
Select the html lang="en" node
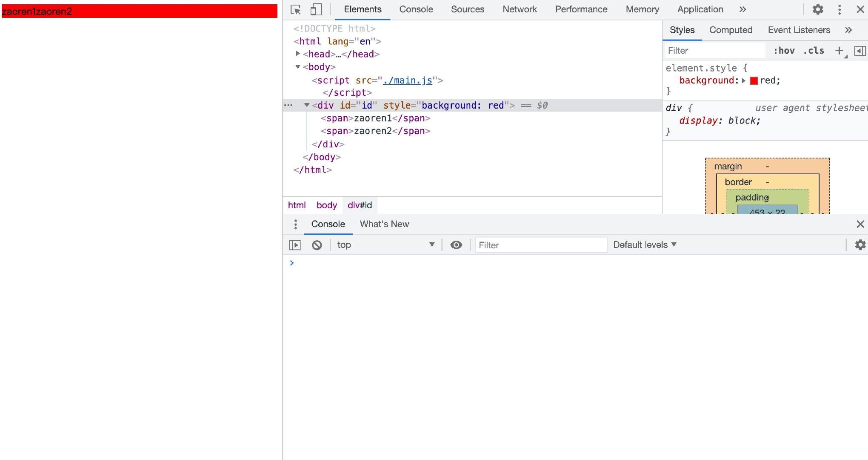point(337,41)
